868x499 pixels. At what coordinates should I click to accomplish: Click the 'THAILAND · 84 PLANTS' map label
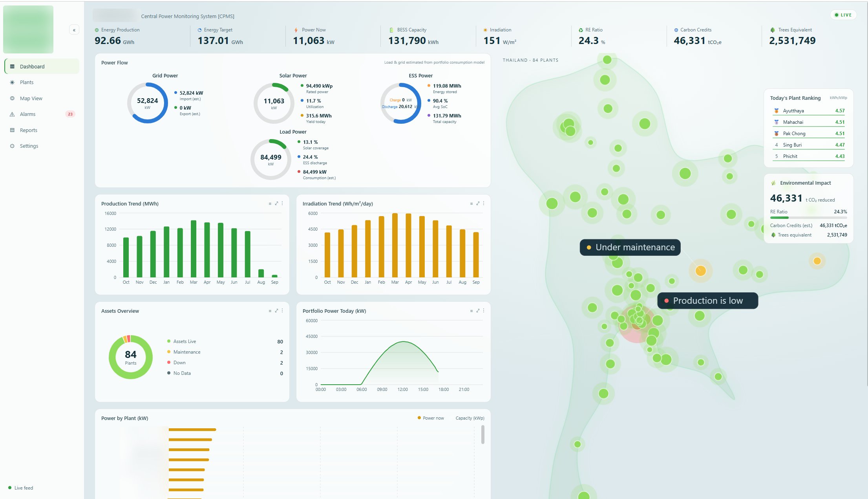pos(530,60)
